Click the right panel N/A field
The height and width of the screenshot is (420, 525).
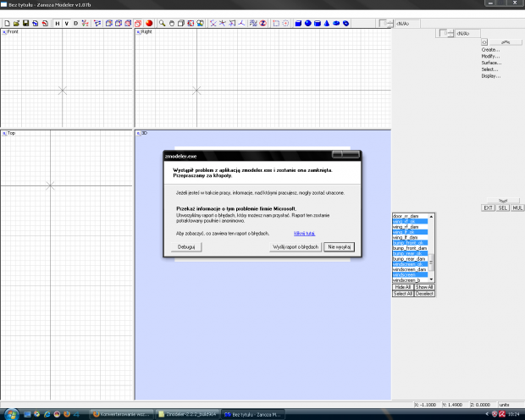(467, 34)
